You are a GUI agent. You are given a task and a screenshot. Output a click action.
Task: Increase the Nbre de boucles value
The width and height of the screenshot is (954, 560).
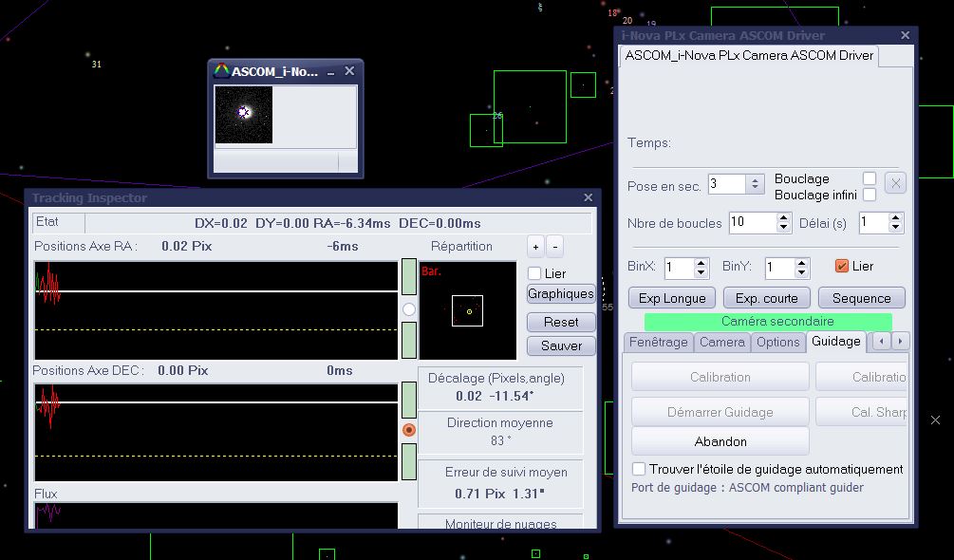(783, 217)
